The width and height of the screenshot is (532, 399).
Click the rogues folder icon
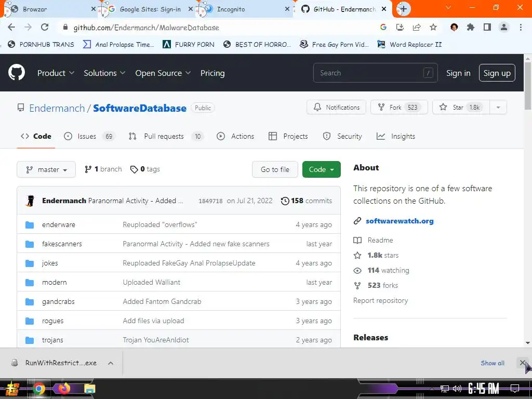[30, 321]
